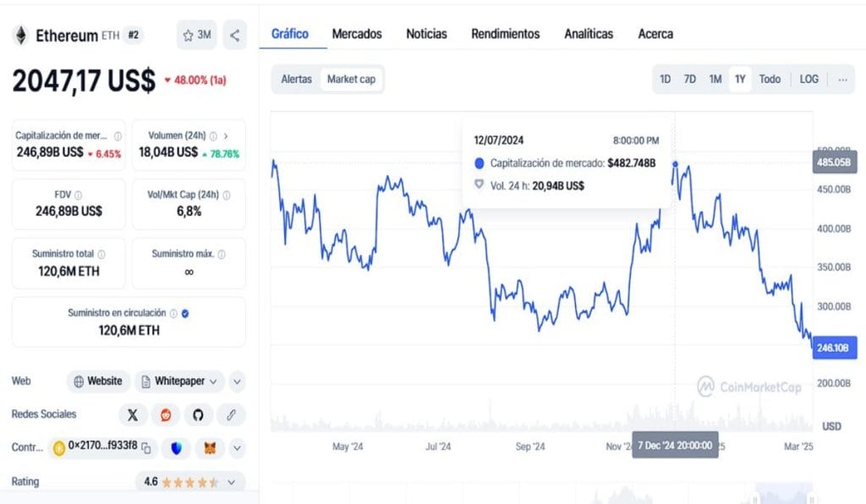Click the Website button
The width and height of the screenshot is (866, 504).
click(x=98, y=381)
